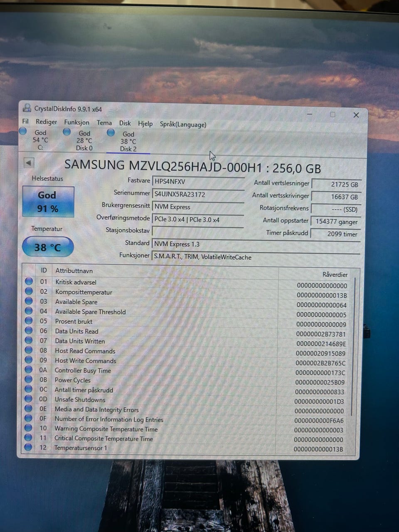Click the CrystalDiskInfo app icon in title bar

point(27,108)
